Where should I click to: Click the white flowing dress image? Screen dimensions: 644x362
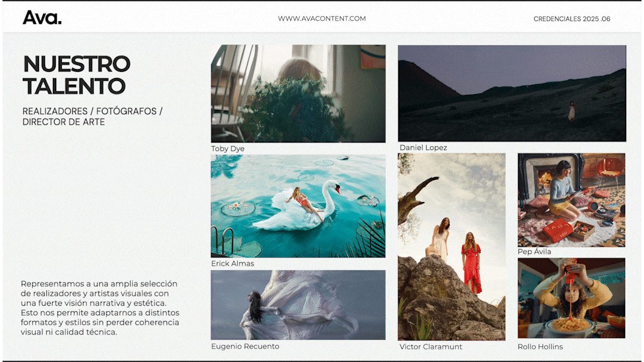click(x=298, y=305)
